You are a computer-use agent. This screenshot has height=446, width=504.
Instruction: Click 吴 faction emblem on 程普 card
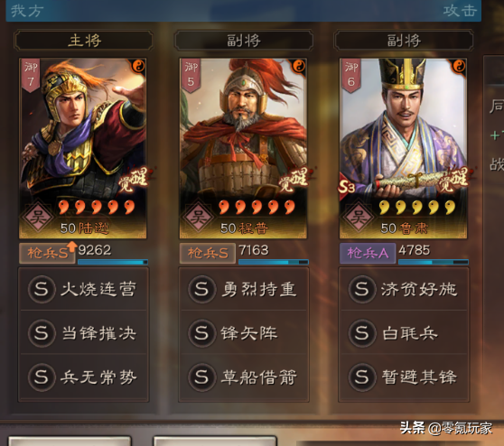198,217
